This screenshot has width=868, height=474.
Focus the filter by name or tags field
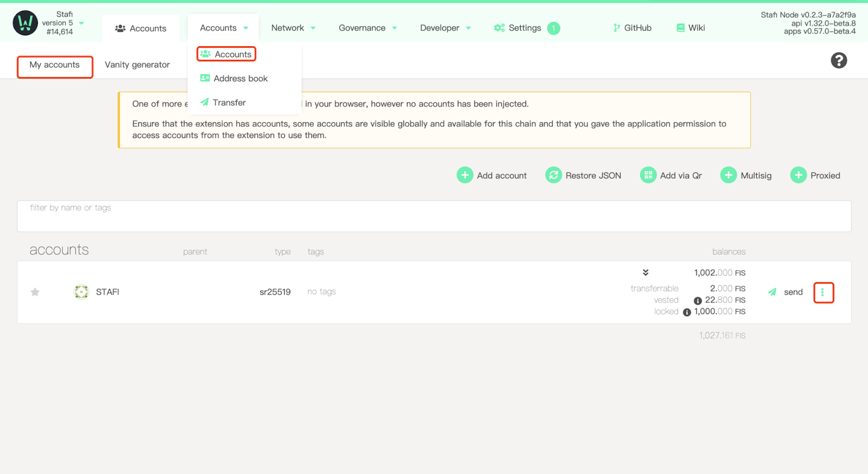[434, 216]
